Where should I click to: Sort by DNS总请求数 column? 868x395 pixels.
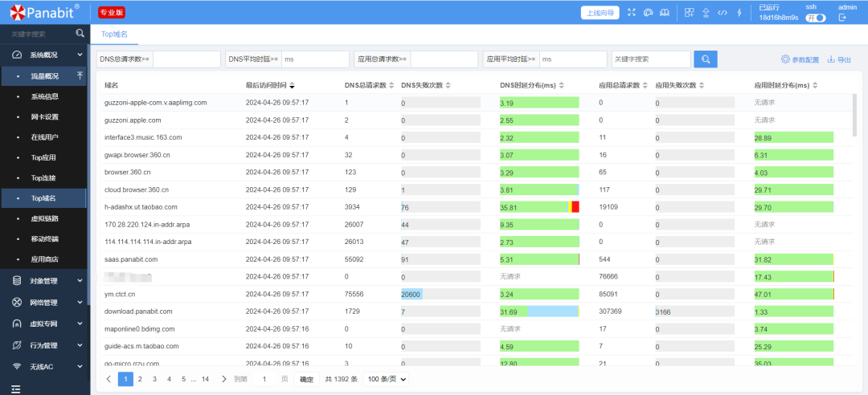[x=391, y=85]
